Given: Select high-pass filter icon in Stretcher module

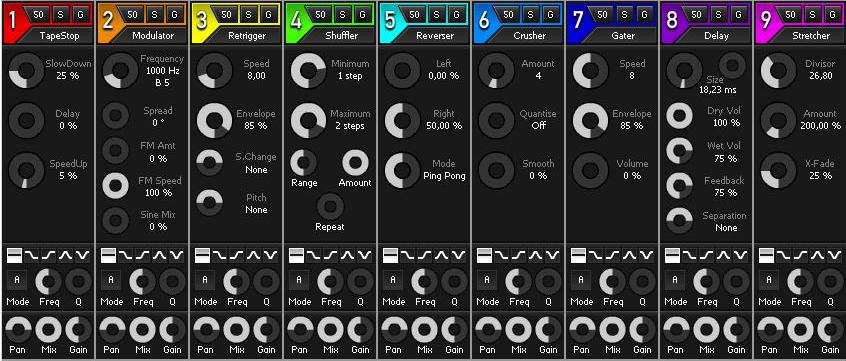Looking at the screenshot, I should [x=800, y=255].
